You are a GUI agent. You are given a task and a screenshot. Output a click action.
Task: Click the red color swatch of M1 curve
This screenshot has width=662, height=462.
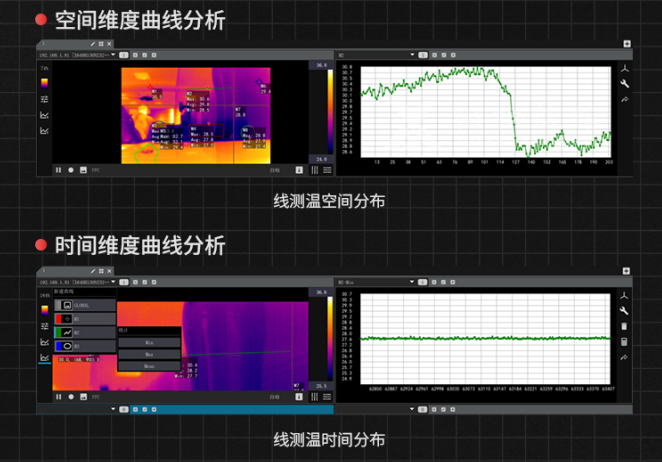[x=59, y=319]
